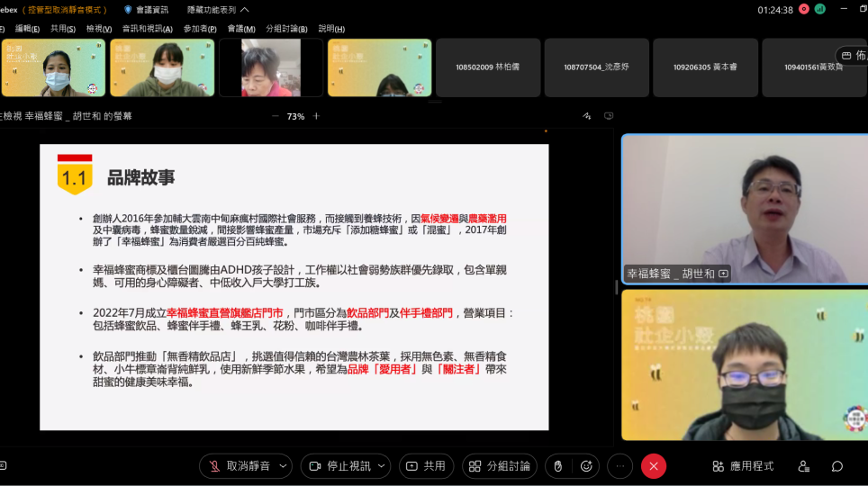This screenshot has height=486, width=868.
Task: Open the 參加者 menu
Action: tap(200, 29)
